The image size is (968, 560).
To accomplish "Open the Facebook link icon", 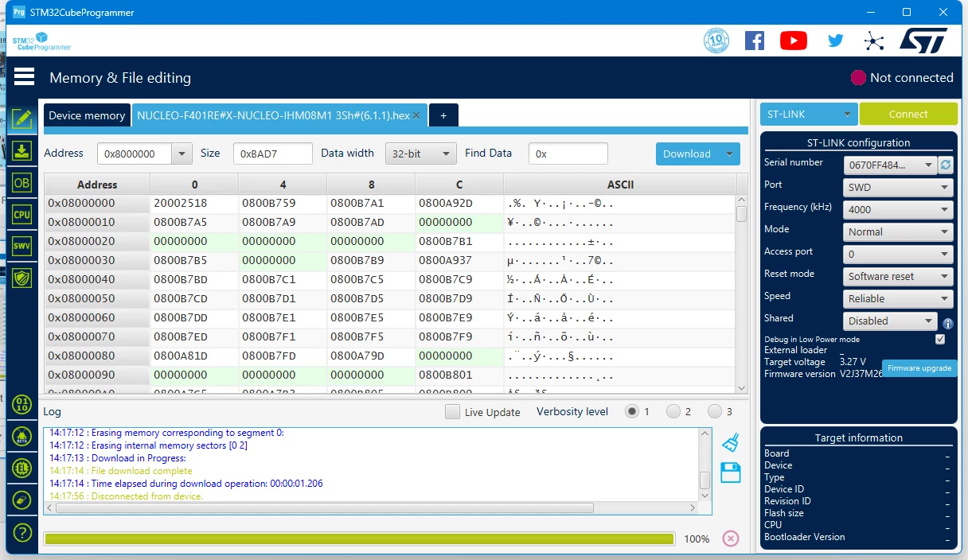I will click(x=755, y=41).
